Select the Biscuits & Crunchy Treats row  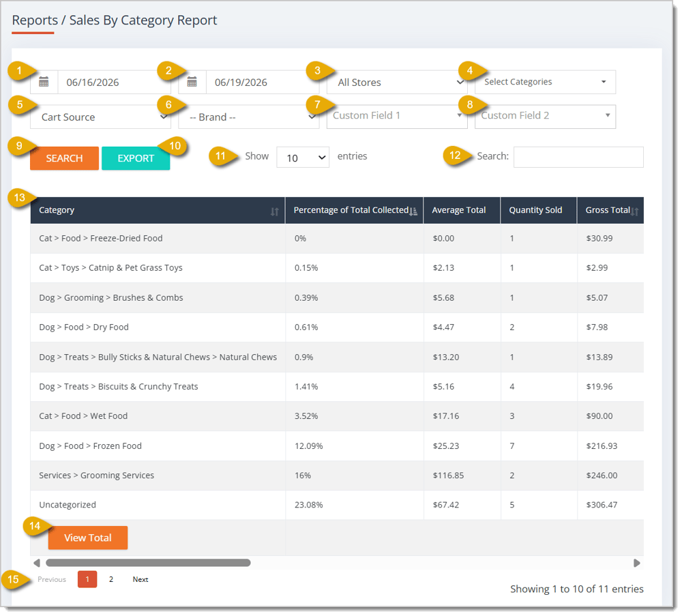tap(337, 387)
